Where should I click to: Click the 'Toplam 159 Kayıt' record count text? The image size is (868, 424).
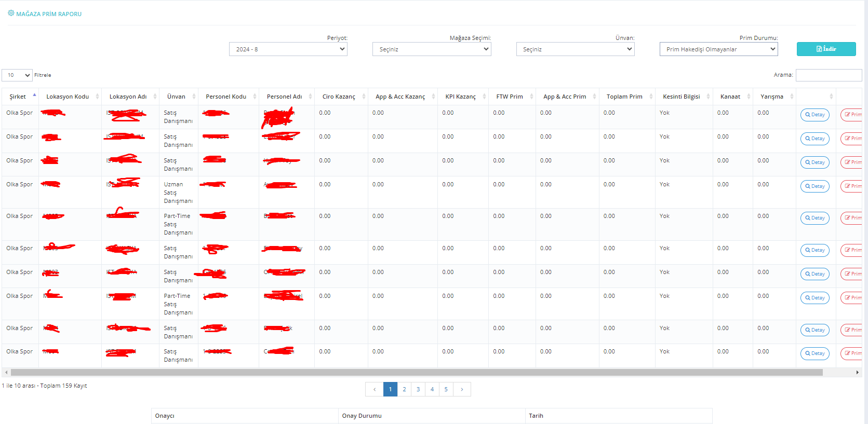tap(63, 386)
